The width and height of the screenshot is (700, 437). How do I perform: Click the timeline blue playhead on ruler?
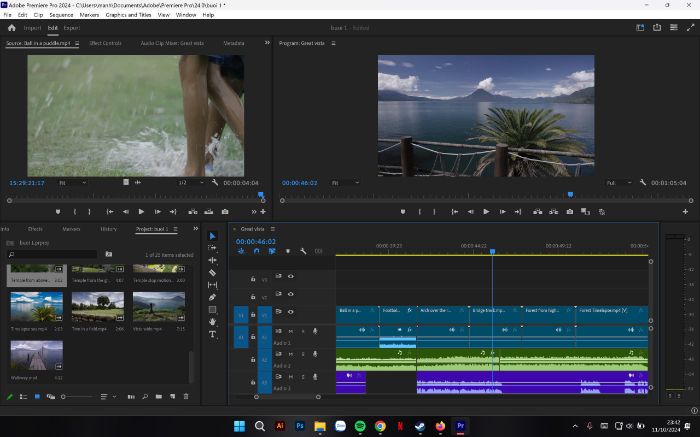coord(492,252)
